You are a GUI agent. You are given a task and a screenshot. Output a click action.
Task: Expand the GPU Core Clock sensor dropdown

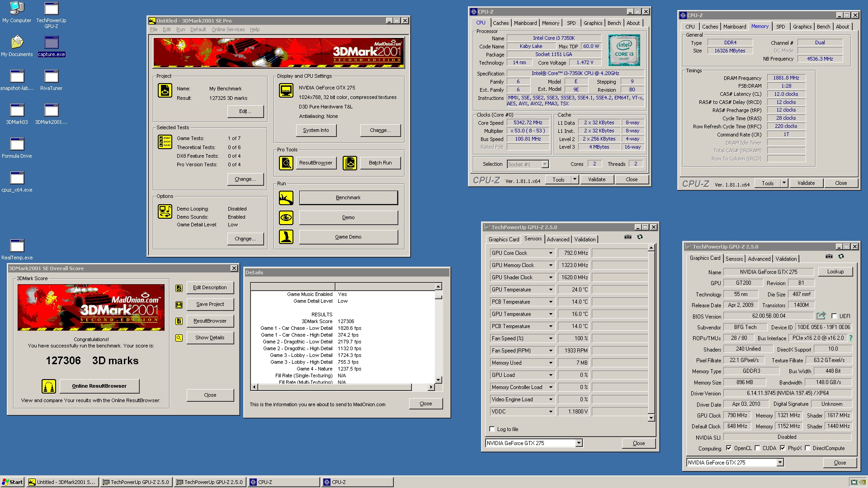coord(551,253)
